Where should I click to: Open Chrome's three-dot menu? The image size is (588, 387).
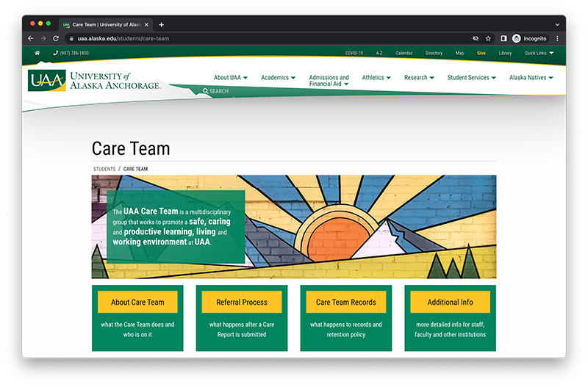(x=557, y=39)
